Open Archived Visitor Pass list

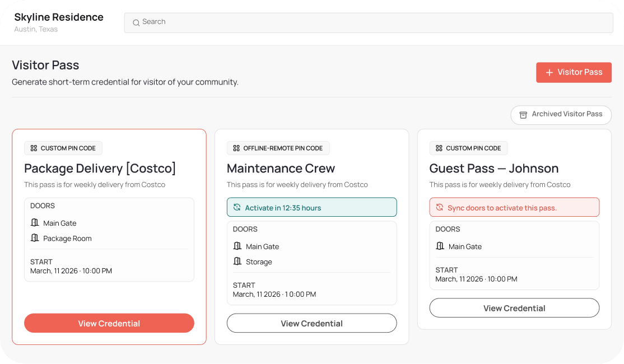tap(561, 115)
